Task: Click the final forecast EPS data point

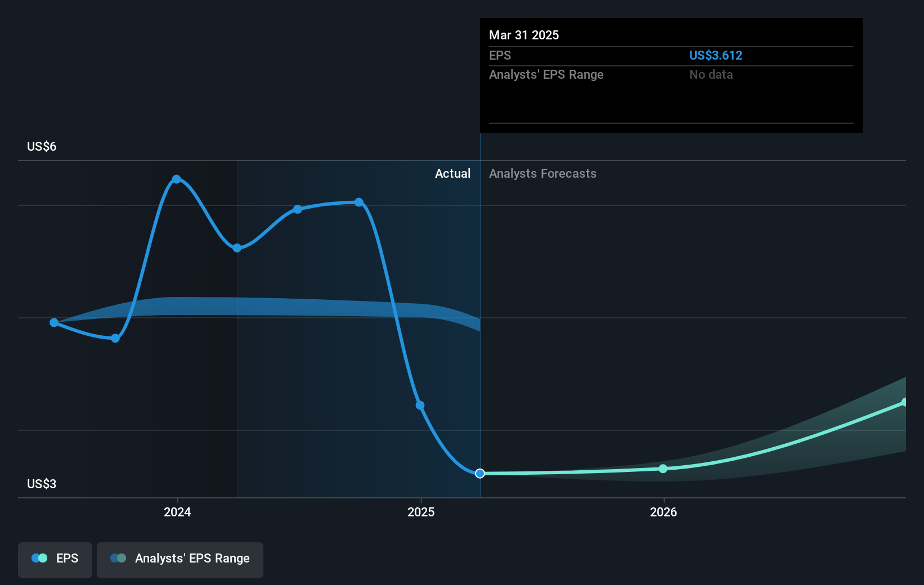Action: point(904,402)
